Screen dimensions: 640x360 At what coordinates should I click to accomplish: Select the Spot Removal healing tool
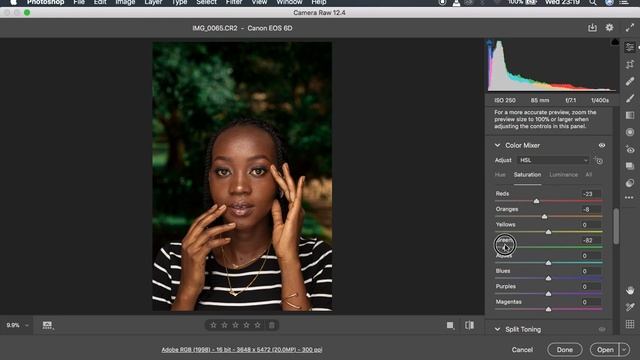click(630, 81)
